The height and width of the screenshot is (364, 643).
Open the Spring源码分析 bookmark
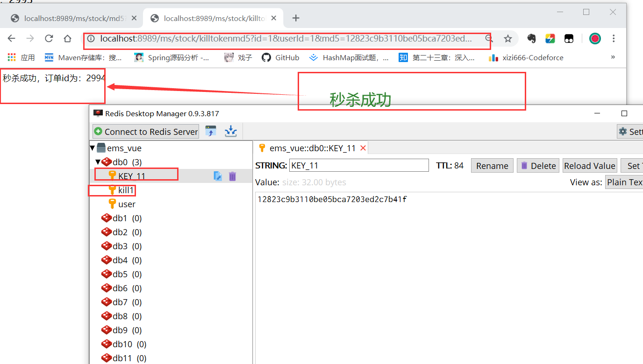(172, 57)
